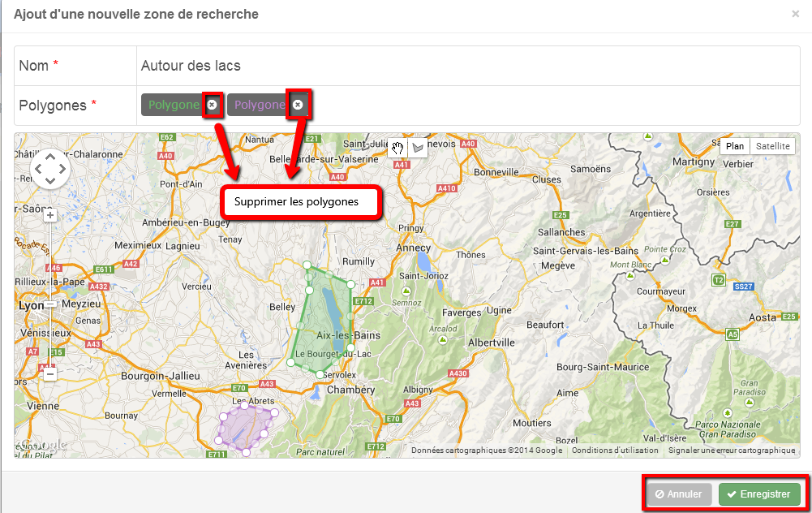Click the purple Polygone tag label

pos(260,105)
